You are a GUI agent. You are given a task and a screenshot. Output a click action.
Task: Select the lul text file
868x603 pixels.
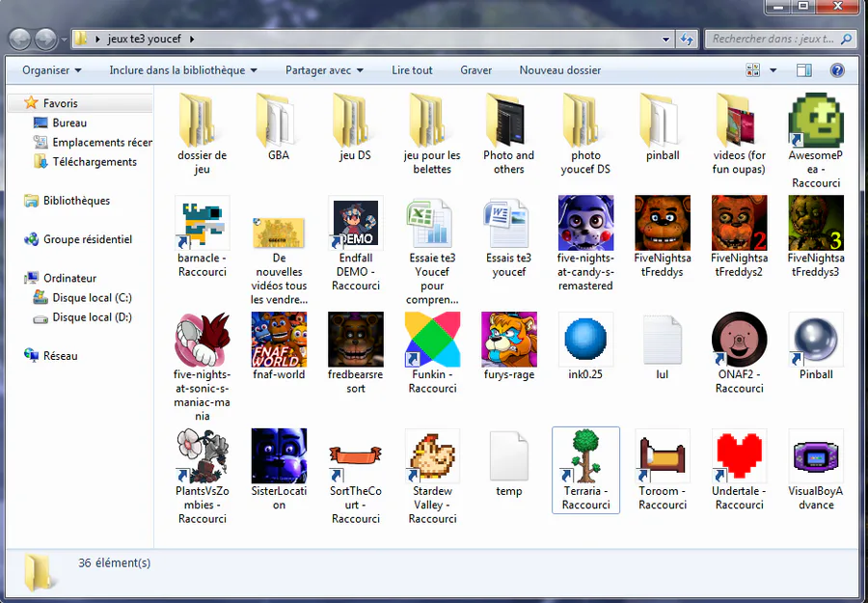[663, 340]
